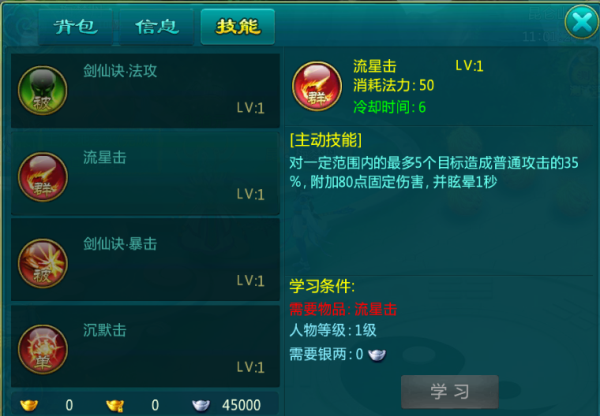The image size is (600, 416).
Task: Click the silver ingot icon beside 45000
Action: coord(201,405)
